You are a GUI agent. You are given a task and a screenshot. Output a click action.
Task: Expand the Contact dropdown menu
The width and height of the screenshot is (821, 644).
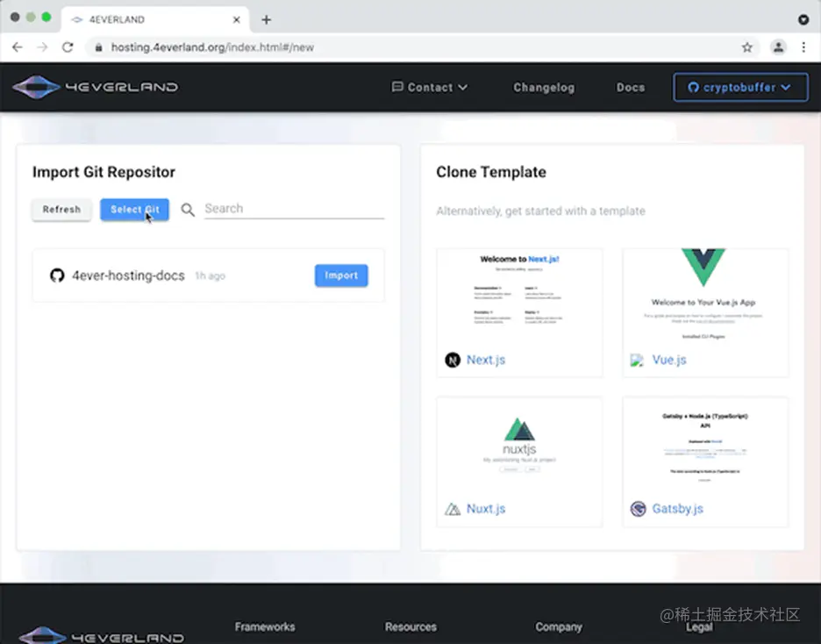point(429,88)
